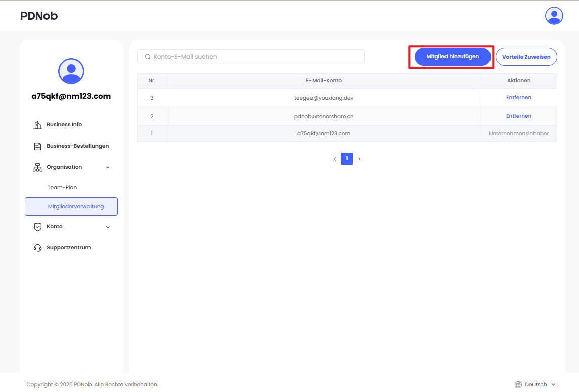Click Mitglied hinzufügen button
The width and height of the screenshot is (579, 392).
(x=453, y=57)
